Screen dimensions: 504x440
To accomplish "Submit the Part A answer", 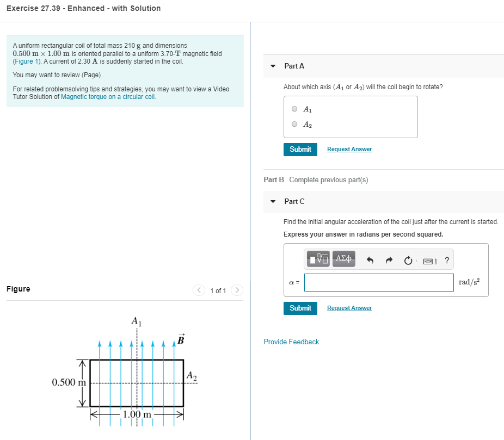I will 300,149.
